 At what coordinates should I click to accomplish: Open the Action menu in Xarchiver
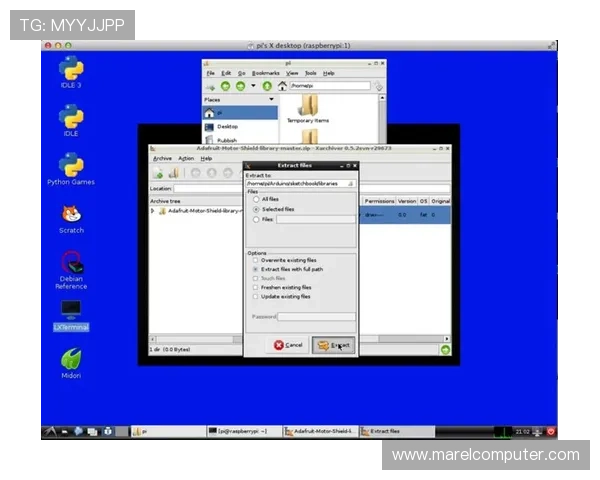pos(186,158)
